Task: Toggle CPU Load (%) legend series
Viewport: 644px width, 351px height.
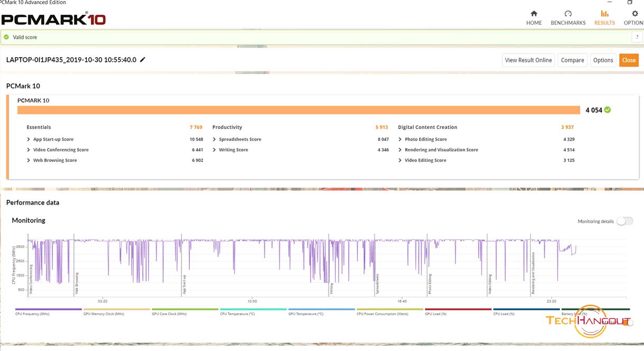Action: coord(527,311)
